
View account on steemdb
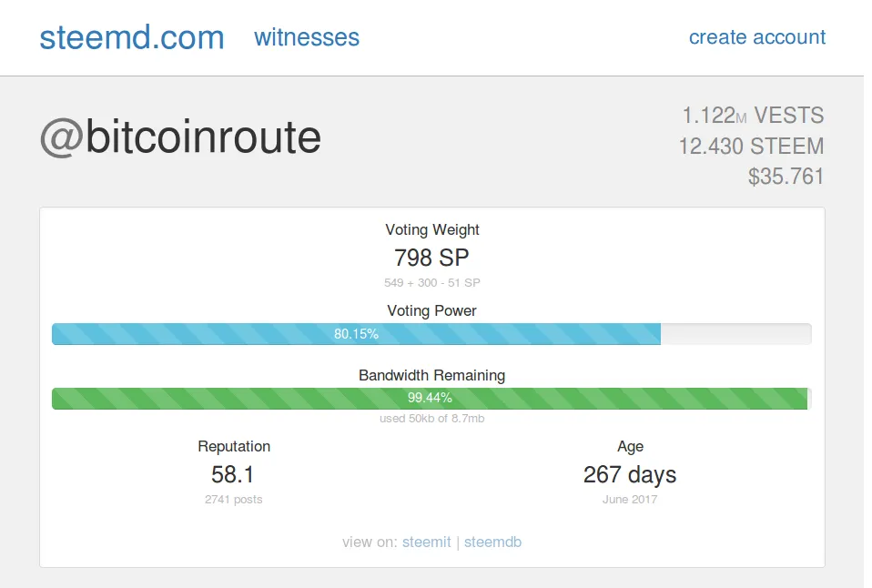[492, 542]
